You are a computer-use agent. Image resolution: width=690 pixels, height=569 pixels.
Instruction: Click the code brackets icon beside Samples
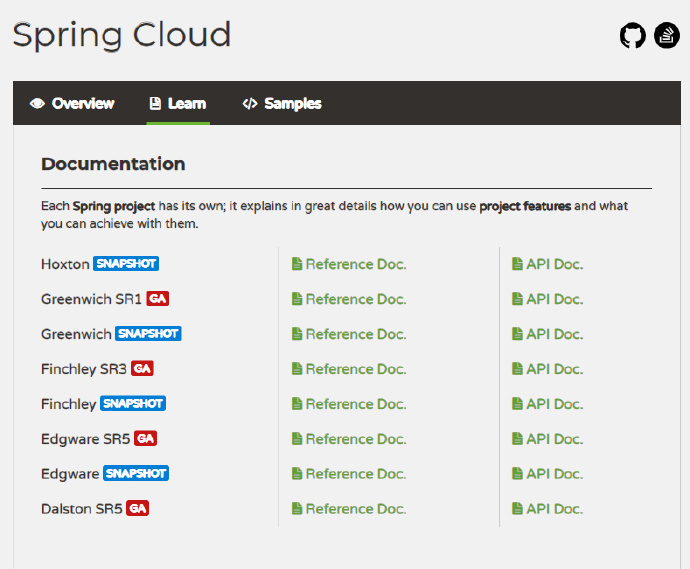click(x=250, y=103)
